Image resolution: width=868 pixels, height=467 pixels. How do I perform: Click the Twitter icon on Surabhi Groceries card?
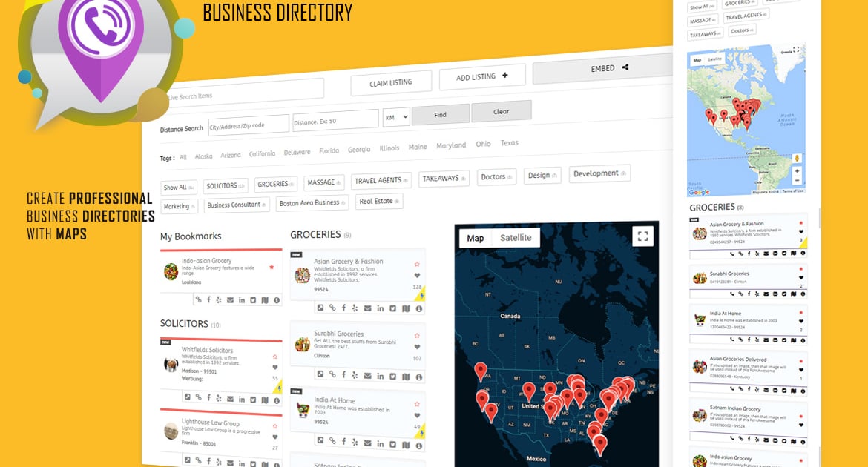tap(392, 374)
